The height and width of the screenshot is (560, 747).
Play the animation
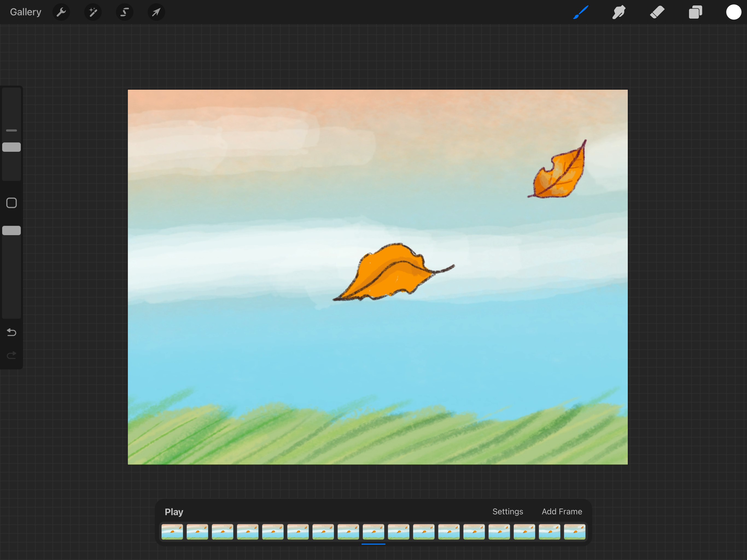pos(174,512)
